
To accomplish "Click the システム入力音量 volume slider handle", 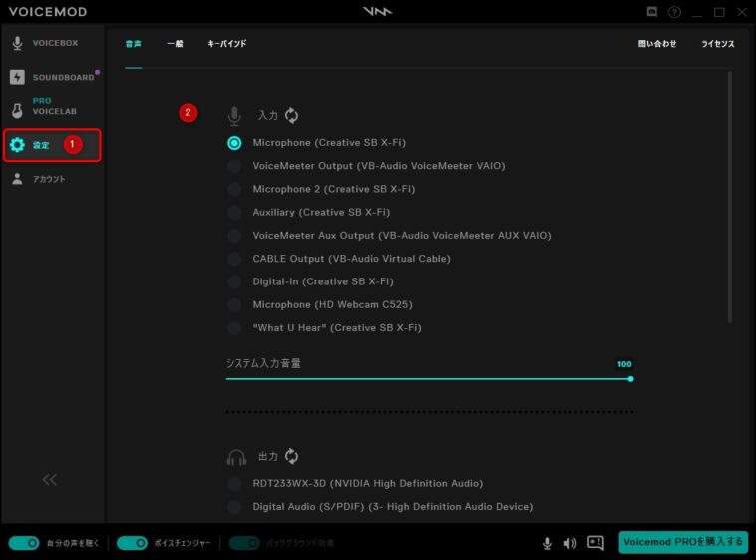I will coord(630,379).
